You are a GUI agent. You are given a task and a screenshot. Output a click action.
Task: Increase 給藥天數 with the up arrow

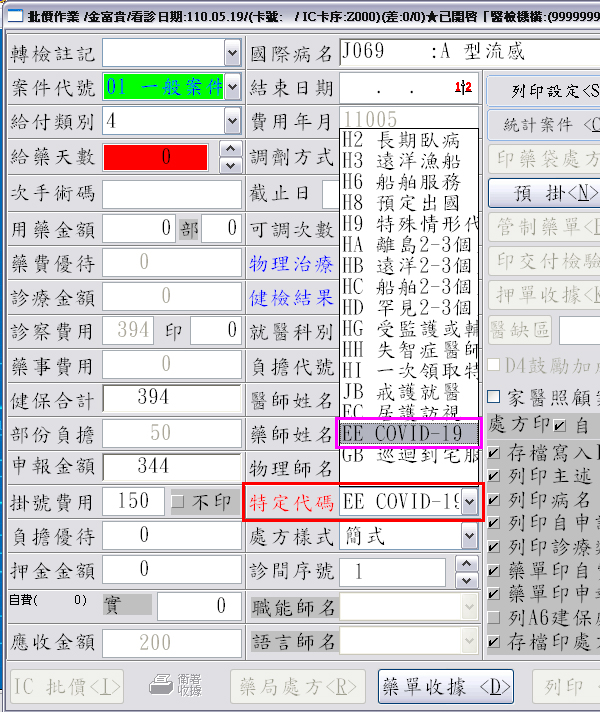[x=231, y=148]
